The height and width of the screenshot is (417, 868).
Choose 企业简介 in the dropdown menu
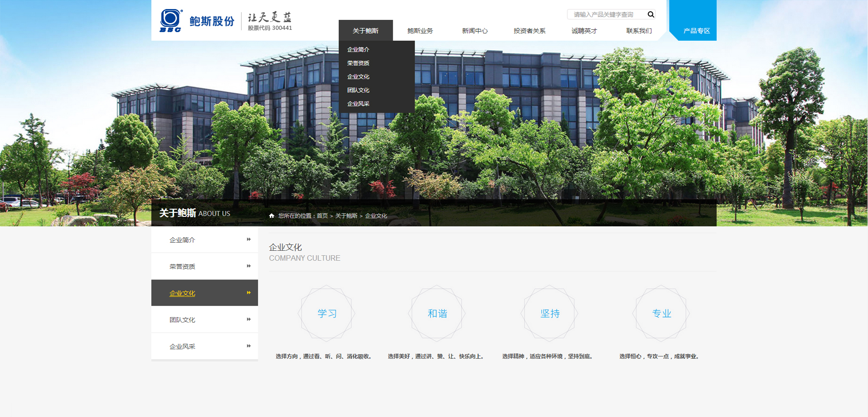pyautogui.click(x=358, y=50)
